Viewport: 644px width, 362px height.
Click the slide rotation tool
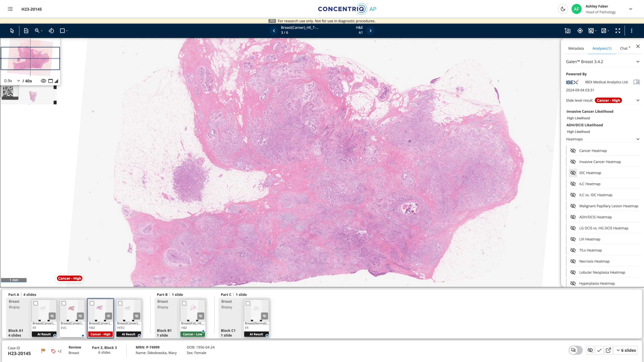(x=51, y=30)
